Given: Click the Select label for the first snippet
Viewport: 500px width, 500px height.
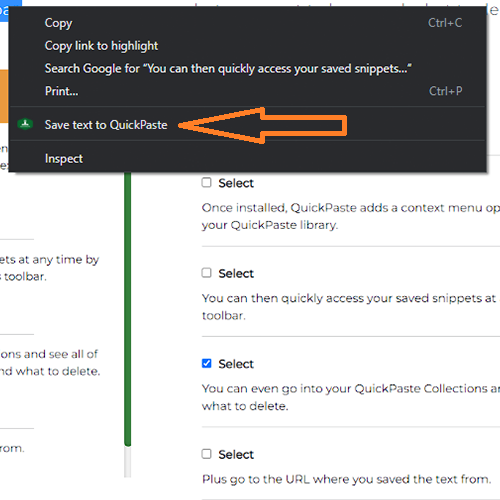Looking at the screenshot, I should point(236,183).
